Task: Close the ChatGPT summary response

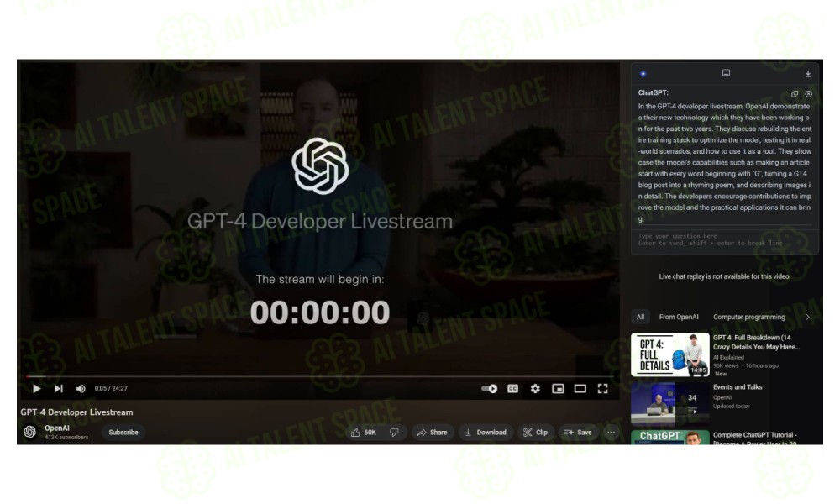Action: pos(808,94)
